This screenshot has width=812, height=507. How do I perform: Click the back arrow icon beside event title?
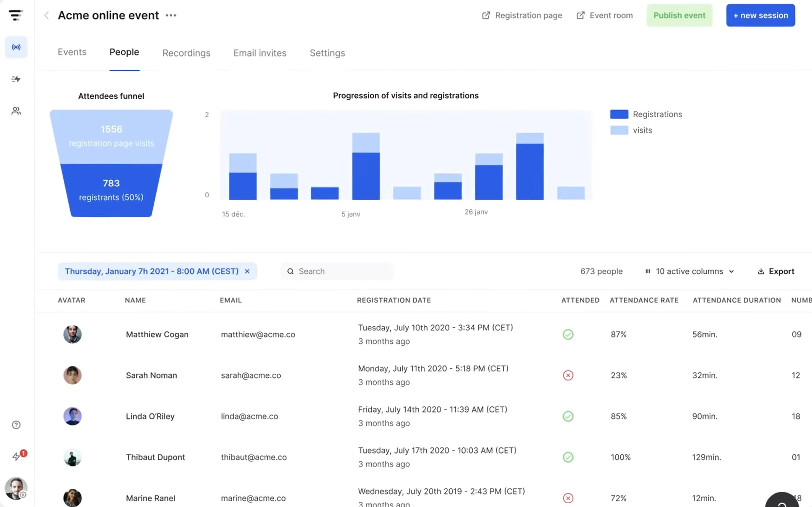(47, 15)
